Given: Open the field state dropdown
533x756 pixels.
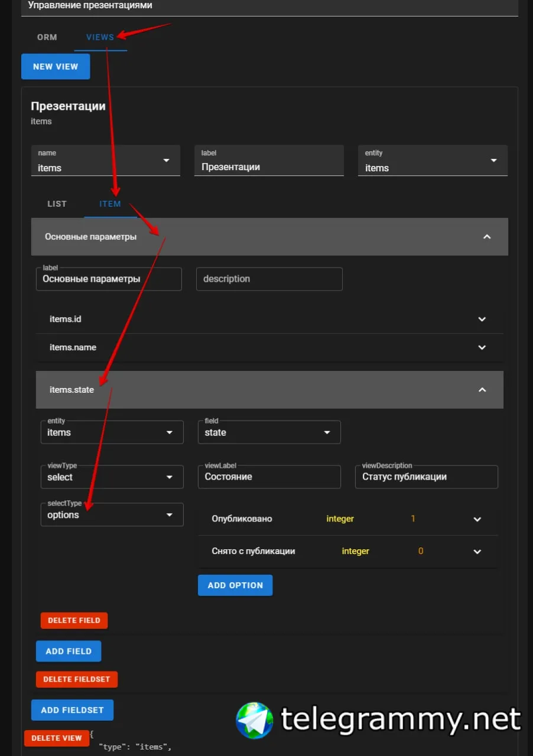Looking at the screenshot, I should point(327,432).
